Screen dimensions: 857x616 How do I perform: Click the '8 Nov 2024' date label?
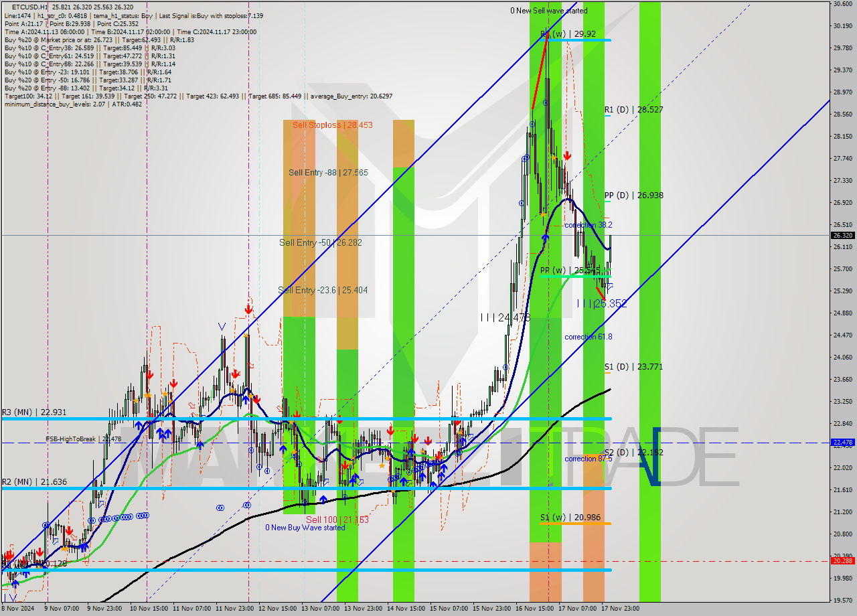tap(17, 609)
